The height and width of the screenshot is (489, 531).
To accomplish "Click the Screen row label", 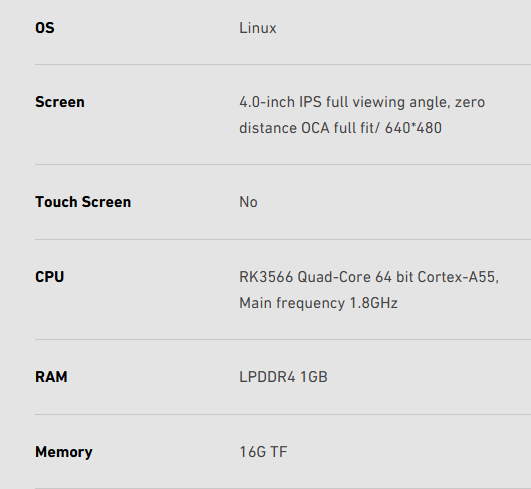I will tap(60, 102).
